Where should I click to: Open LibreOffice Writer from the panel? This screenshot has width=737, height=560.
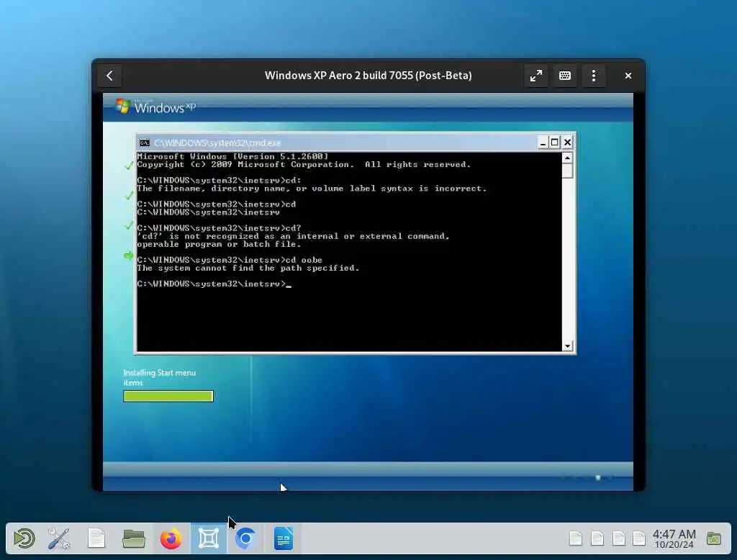click(284, 538)
